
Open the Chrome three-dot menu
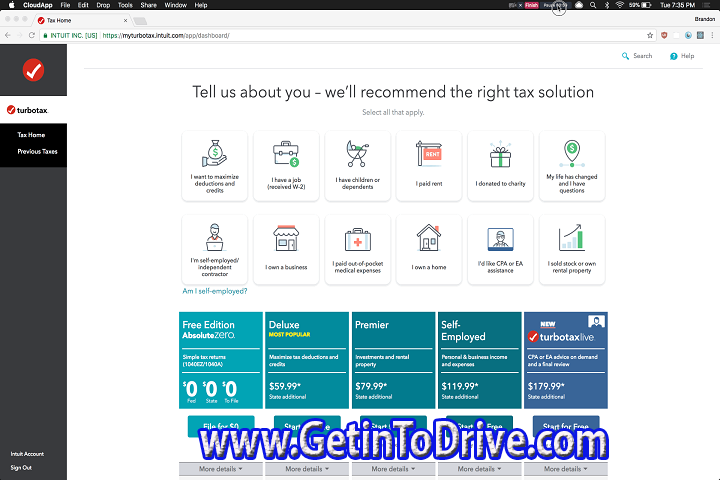click(712, 35)
